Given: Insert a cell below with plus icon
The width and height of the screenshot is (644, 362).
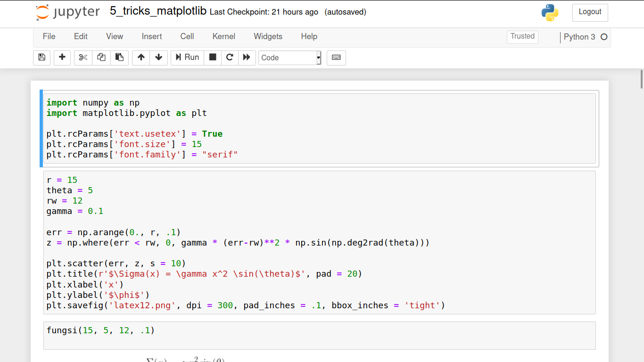Looking at the screenshot, I should (62, 58).
